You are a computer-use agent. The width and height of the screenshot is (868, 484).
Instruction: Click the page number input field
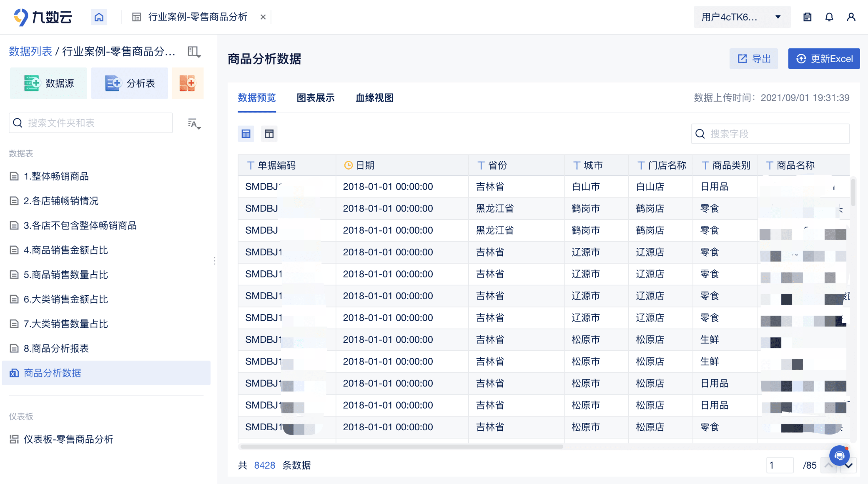point(780,465)
